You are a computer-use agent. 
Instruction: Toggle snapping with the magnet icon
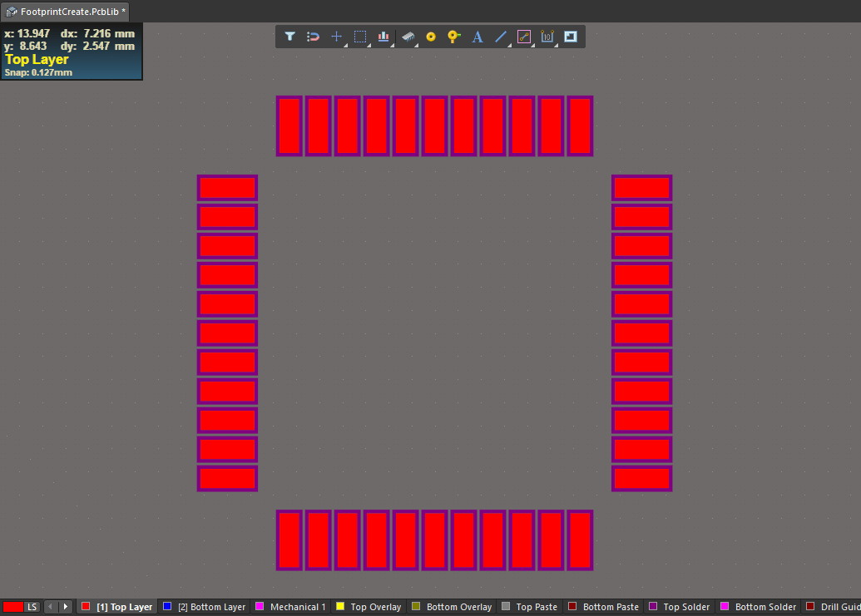click(x=313, y=37)
